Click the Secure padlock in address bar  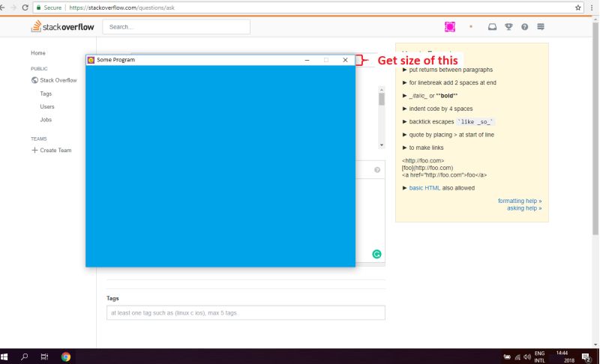tap(38, 7)
